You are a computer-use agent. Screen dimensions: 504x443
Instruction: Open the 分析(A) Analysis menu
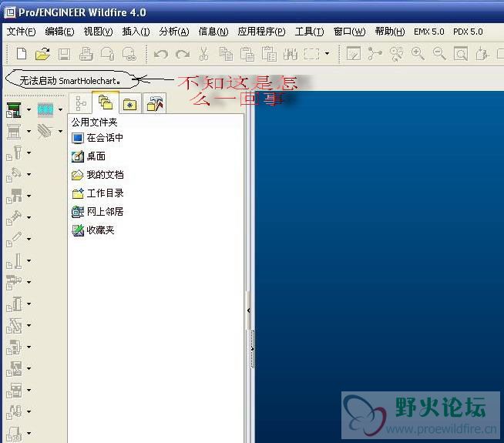174,32
